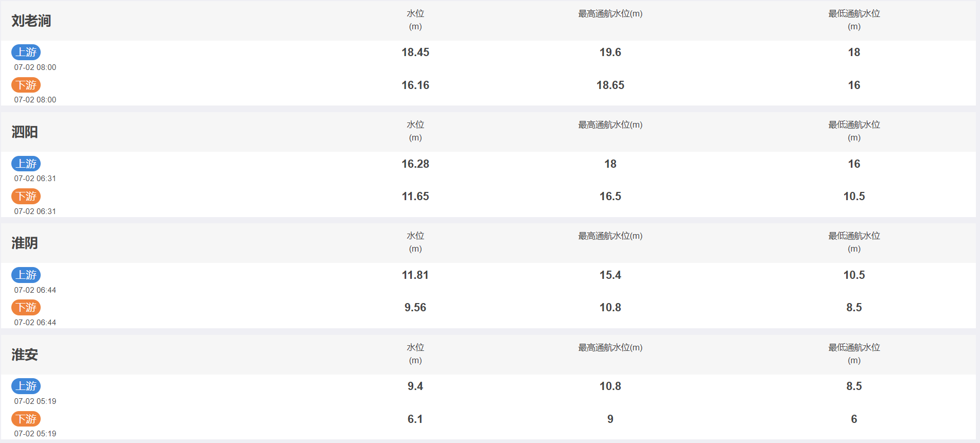Click 最高通航水位 header in 泗阳 section
Image resolution: width=980 pixels, height=443 pixels.
point(610,125)
